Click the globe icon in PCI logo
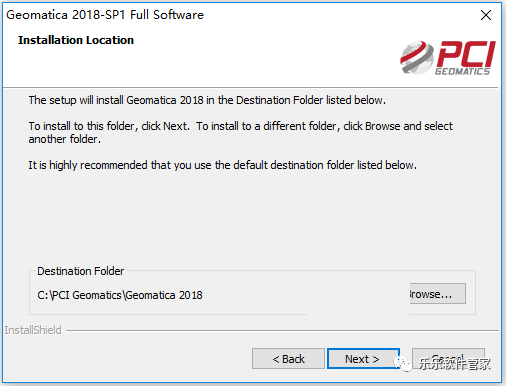506x386 pixels. 417,58
